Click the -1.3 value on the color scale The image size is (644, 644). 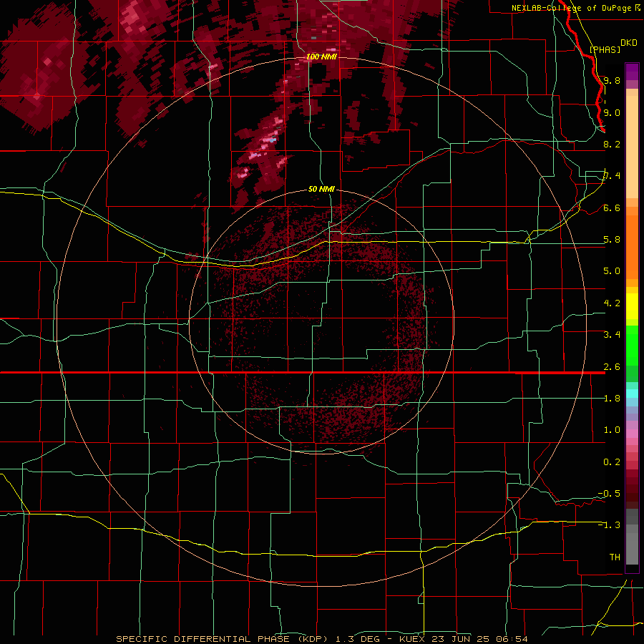click(610, 525)
